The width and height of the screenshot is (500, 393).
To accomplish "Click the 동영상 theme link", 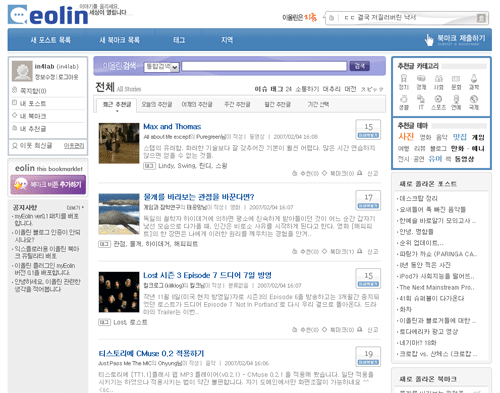I will tap(464, 159).
